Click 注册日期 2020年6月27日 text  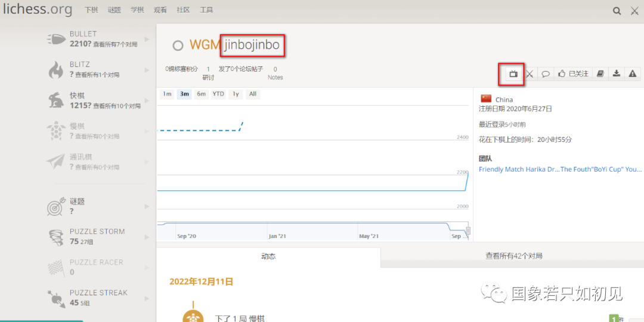tap(515, 109)
